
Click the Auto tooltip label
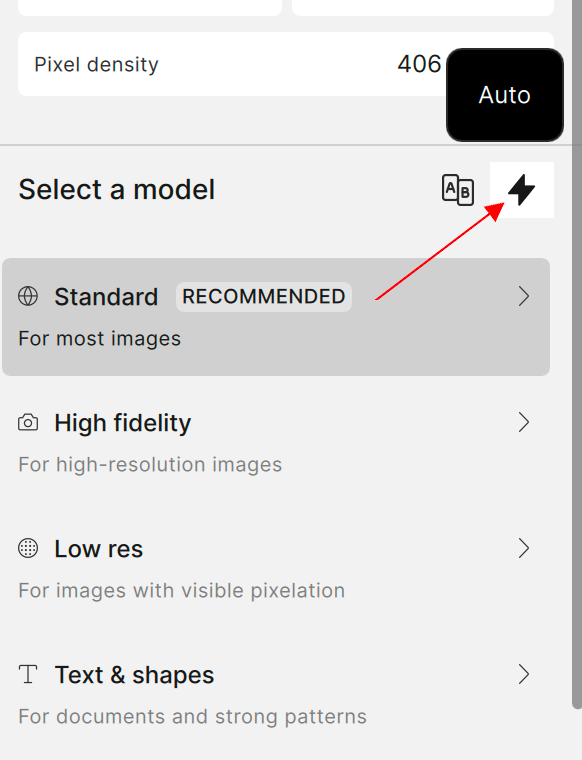[x=504, y=95]
